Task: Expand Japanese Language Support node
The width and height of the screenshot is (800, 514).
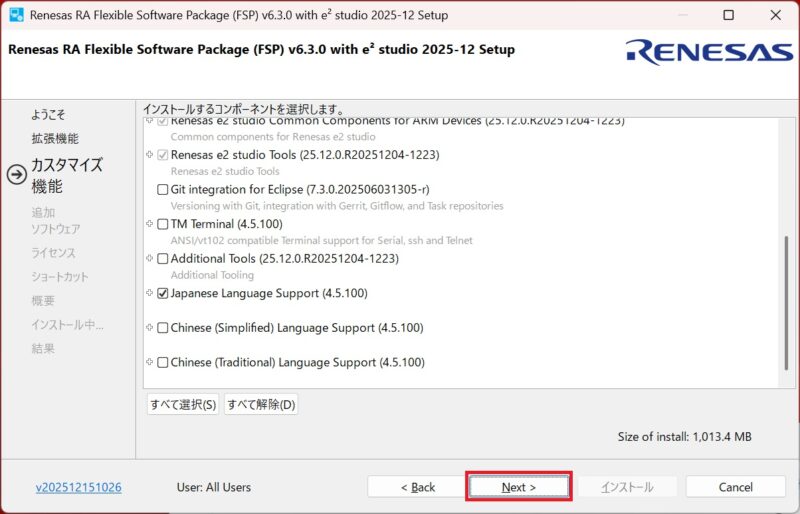Action: click(149, 293)
